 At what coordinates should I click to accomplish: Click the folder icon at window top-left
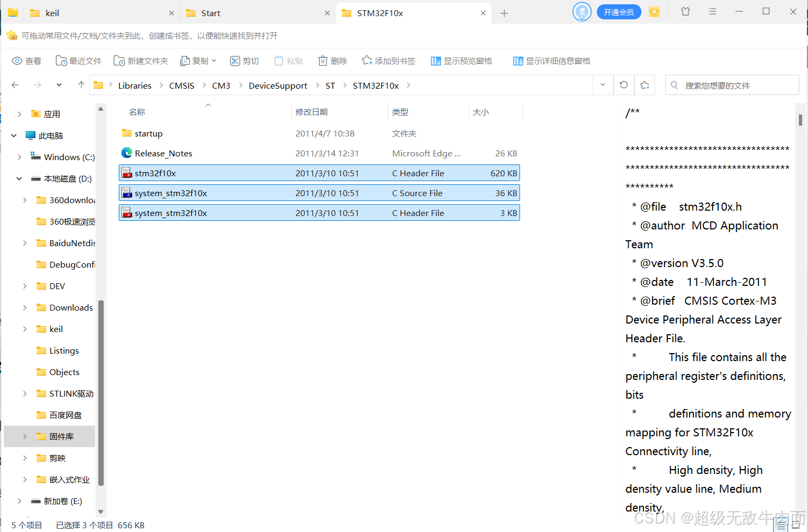coord(13,12)
